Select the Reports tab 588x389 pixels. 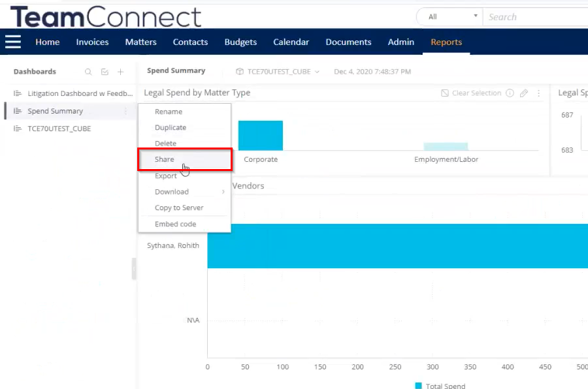click(x=446, y=42)
